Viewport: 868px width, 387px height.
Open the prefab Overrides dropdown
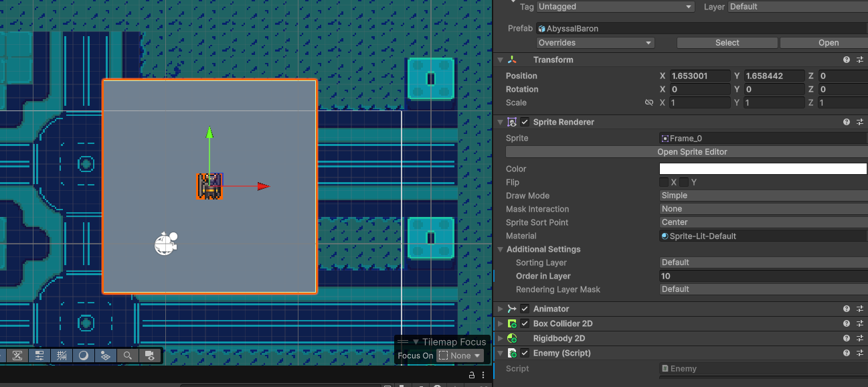click(x=595, y=43)
